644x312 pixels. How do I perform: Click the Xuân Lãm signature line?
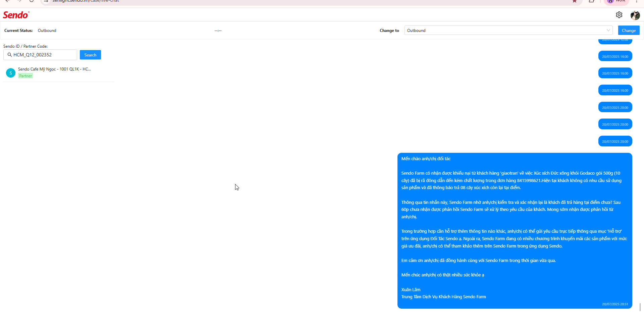pyautogui.click(x=411, y=289)
